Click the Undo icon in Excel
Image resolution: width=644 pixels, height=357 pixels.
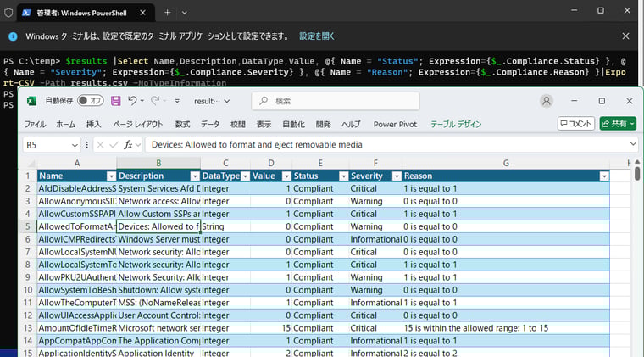[x=132, y=101]
